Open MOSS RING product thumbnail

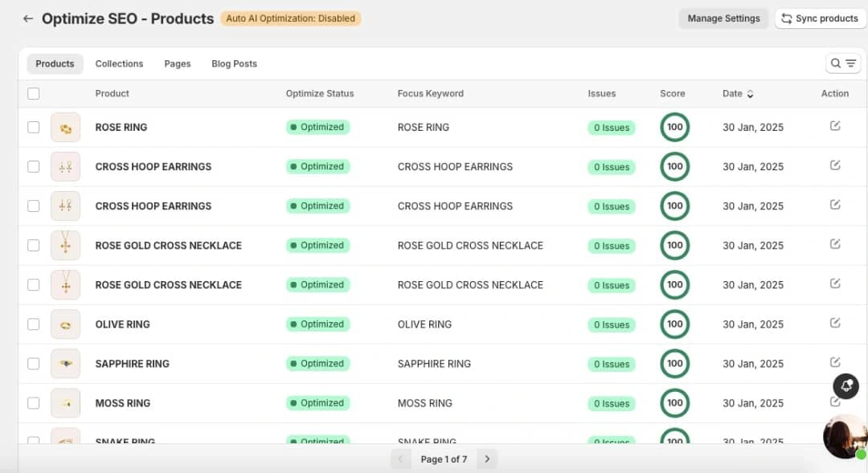[x=65, y=403]
